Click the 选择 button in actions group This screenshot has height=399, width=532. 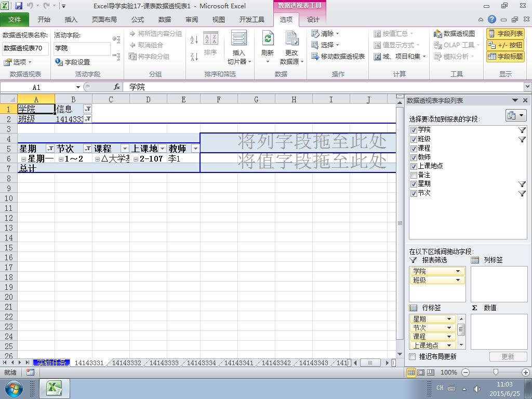pyautogui.click(x=325, y=45)
